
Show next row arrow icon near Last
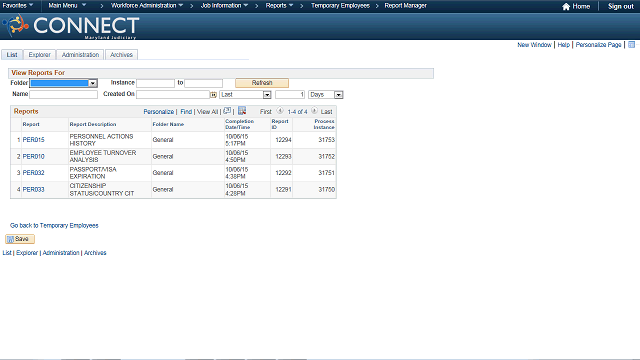314,111
